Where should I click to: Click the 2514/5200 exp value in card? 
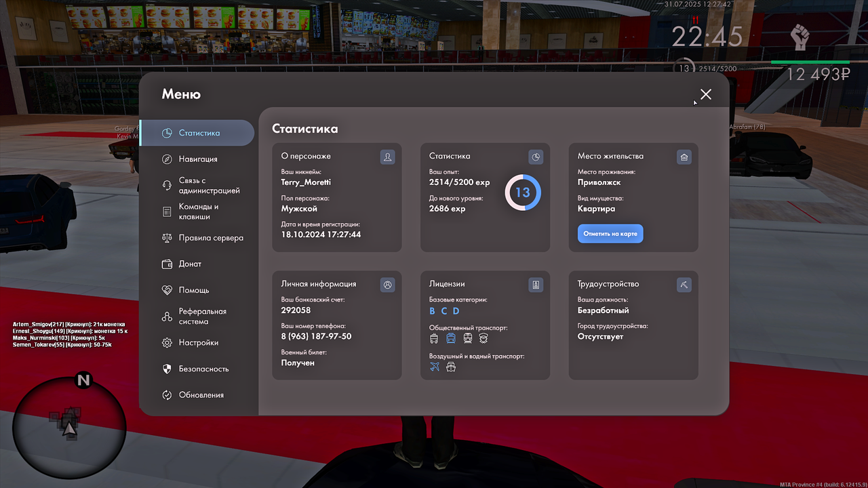(x=460, y=182)
